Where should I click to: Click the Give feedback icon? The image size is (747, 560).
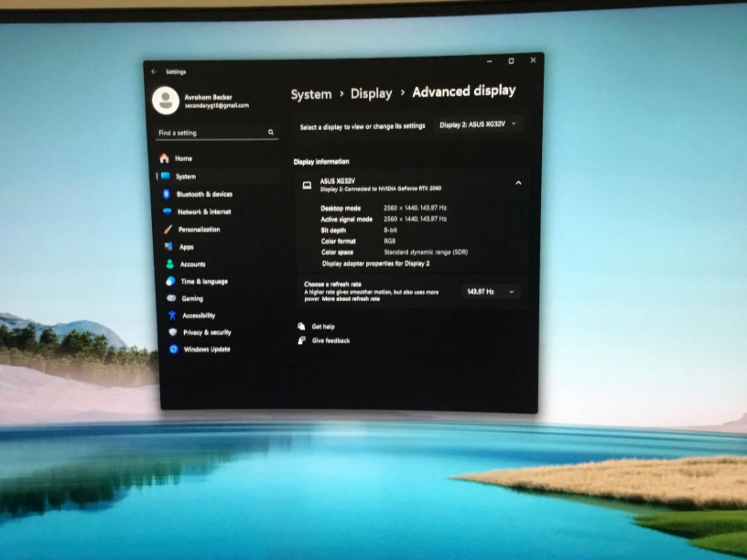click(x=302, y=340)
